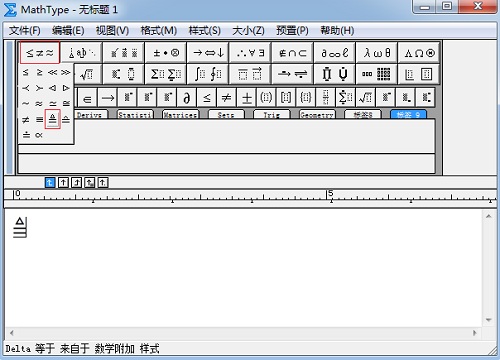The width and height of the screenshot is (500, 360).
Task: Open the uppercase Greek letters palette
Action: 419,53
